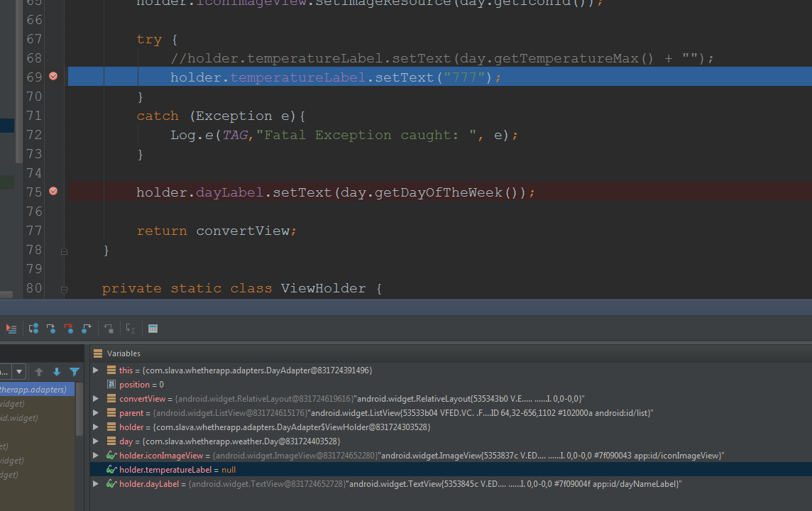This screenshot has height=511, width=812.
Task: Click the blue down-arrow next frame icon
Action: tap(57, 372)
